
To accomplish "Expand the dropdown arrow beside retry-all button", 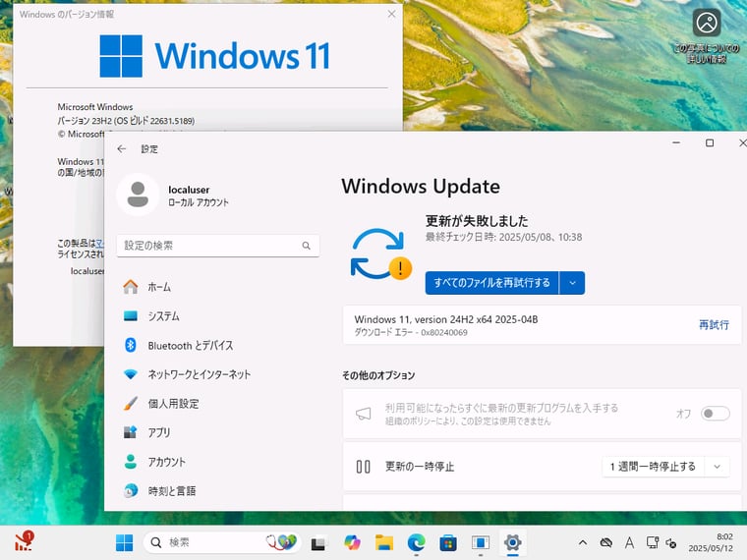I will pos(572,283).
